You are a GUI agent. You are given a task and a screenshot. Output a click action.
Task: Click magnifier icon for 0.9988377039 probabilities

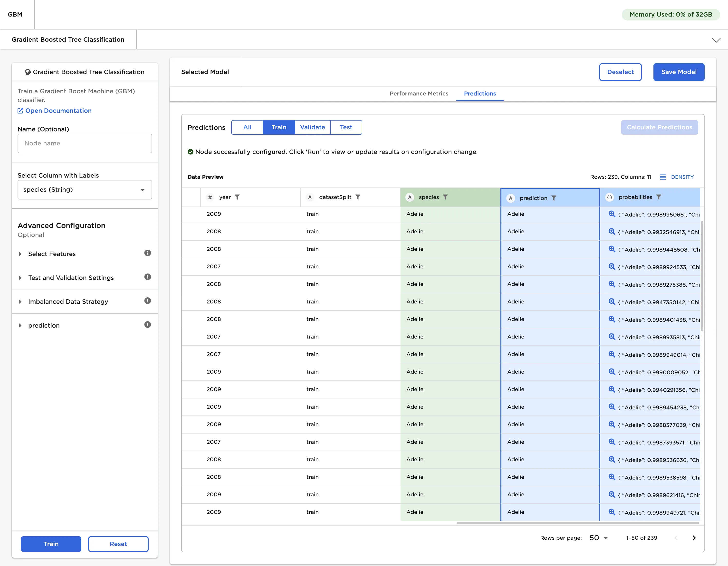point(612,424)
